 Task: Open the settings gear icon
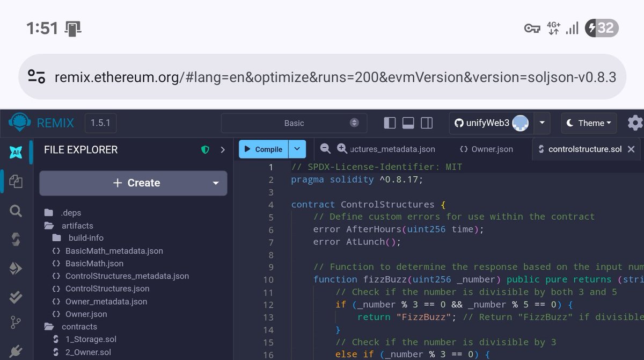635,123
